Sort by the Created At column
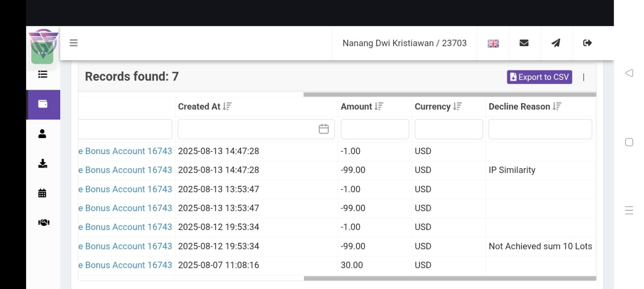The image size is (644, 289). pos(227,106)
